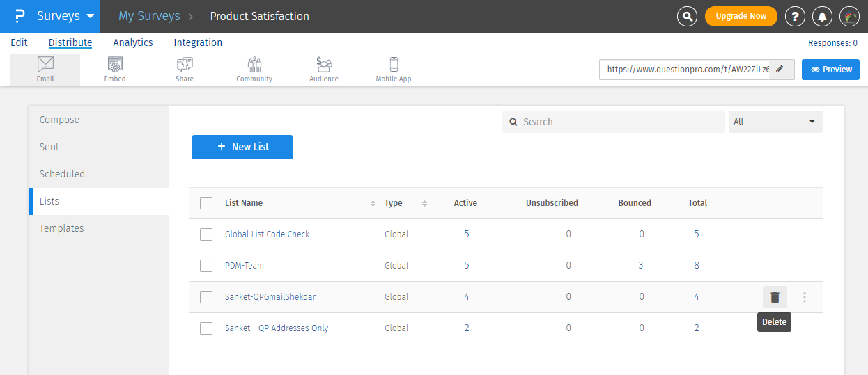Open the notifications bell icon
The height and width of the screenshot is (375, 868).
(823, 16)
